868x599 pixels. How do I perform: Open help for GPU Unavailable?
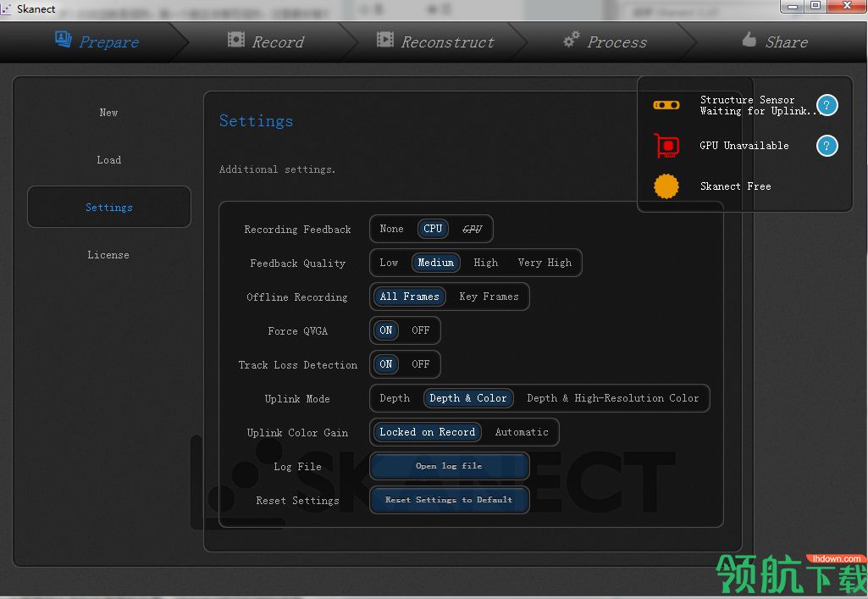point(827,146)
